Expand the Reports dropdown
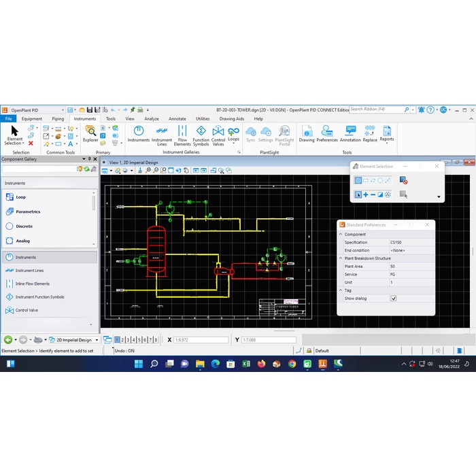 pyautogui.click(x=387, y=143)
